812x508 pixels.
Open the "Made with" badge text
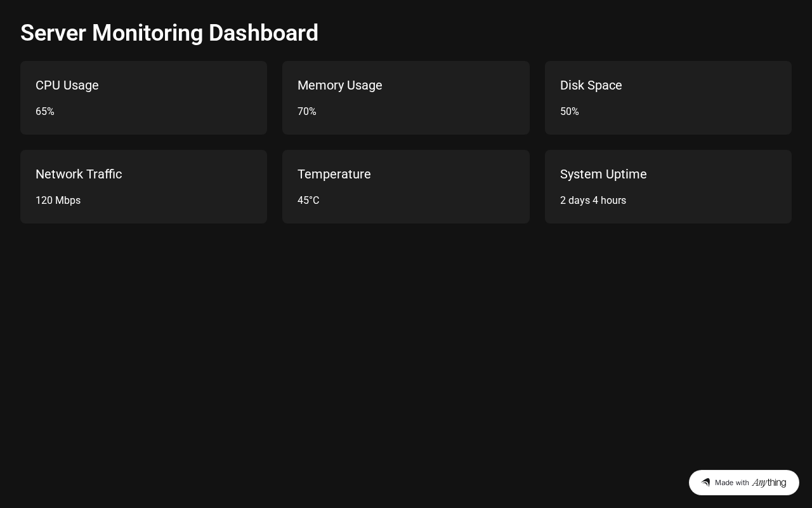[731, 483]
